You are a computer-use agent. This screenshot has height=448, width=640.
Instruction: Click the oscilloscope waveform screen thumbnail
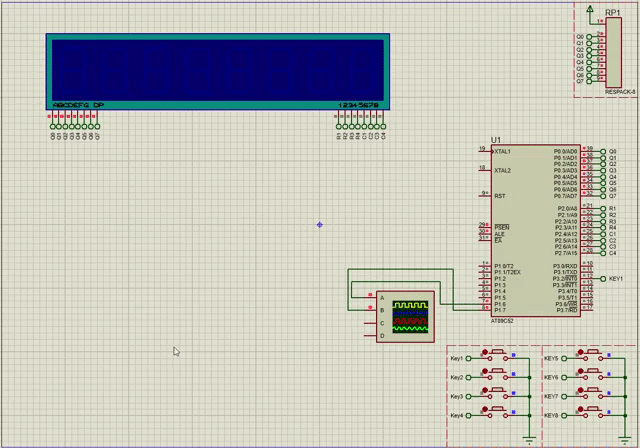410,317
